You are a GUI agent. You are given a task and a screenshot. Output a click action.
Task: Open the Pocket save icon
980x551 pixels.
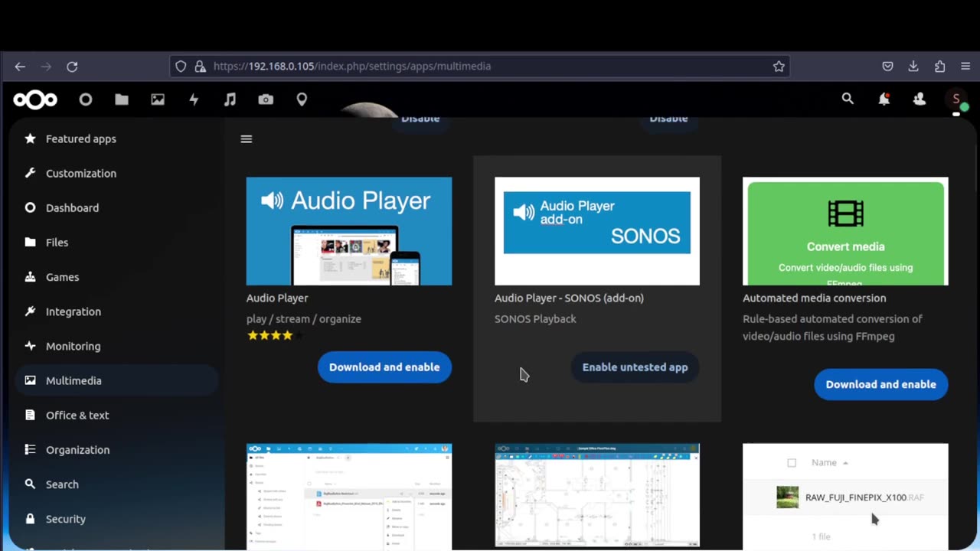click(887, 67)
